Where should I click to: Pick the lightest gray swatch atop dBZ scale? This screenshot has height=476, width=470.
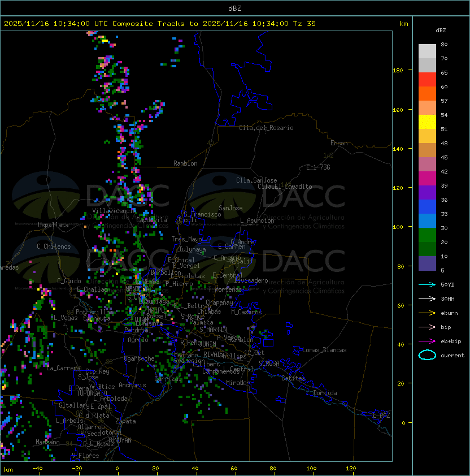click(x=427, y=51)
